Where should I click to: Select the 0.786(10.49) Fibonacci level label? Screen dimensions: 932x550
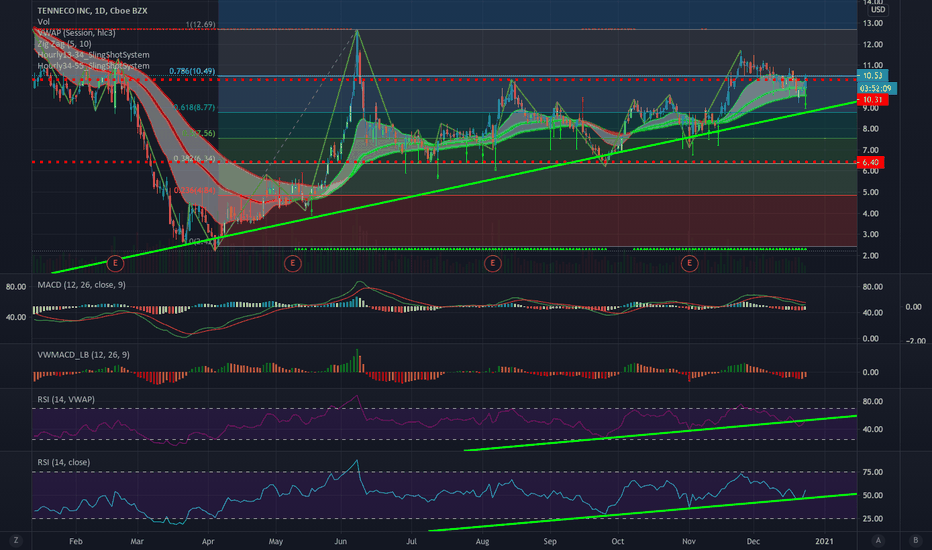point(192,71)
